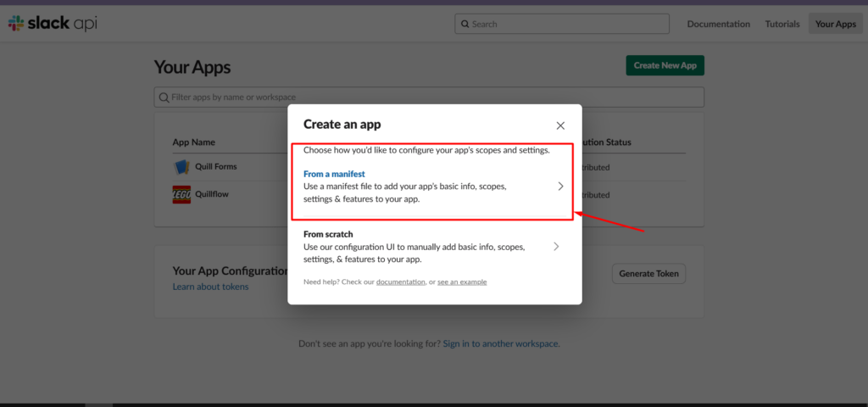Click the Quill Forms app icon
This screenshot has height=407, width=868.
click(181, 167)
